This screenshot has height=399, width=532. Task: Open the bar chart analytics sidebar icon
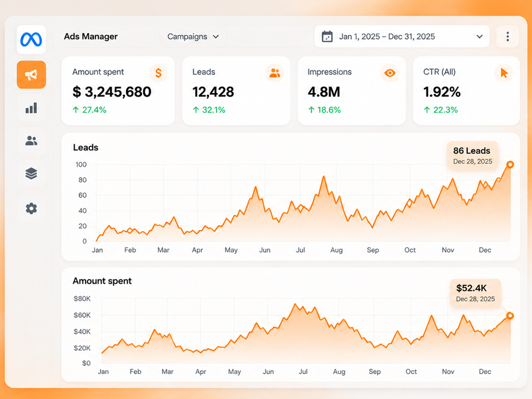tap(31, 108)
